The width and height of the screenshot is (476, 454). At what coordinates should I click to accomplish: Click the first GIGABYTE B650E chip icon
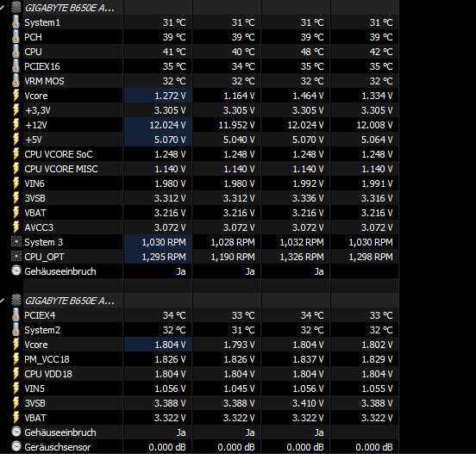pos(16,7)
